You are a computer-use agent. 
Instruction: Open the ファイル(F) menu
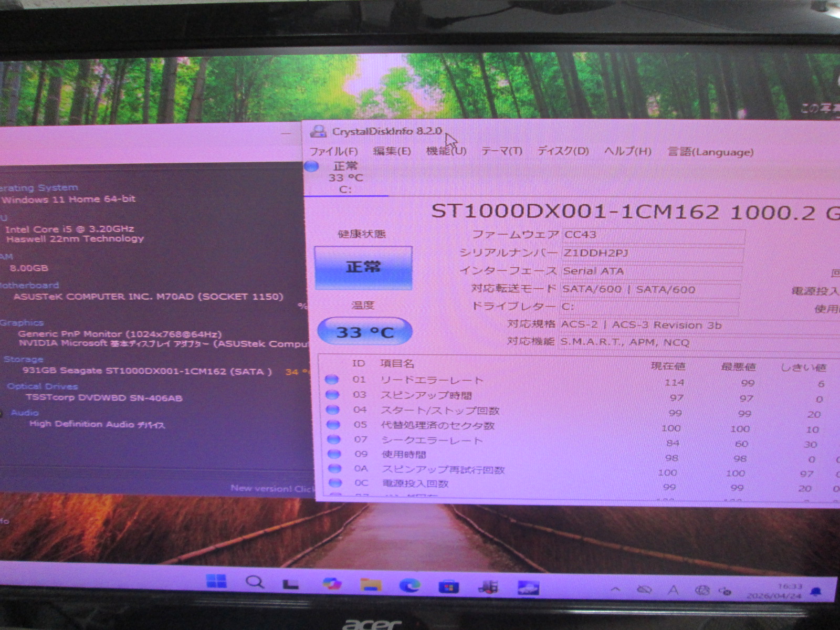[333, 151]
